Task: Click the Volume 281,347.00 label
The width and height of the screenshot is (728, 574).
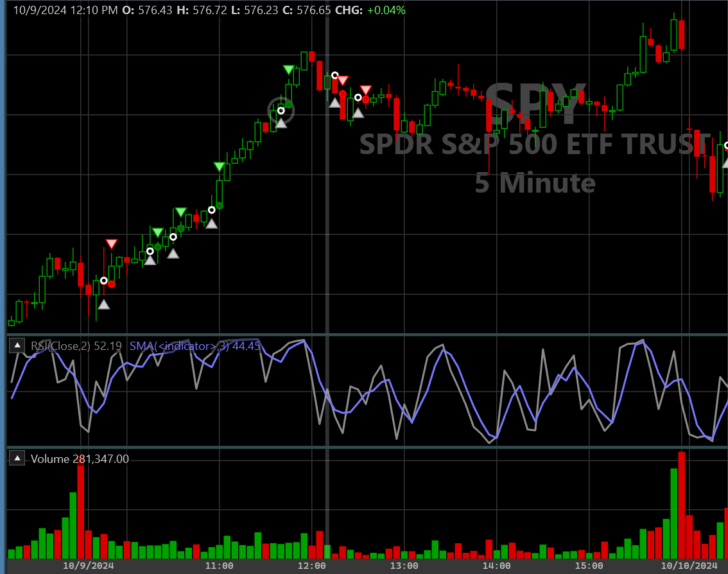Action: (x=80, y=458)
